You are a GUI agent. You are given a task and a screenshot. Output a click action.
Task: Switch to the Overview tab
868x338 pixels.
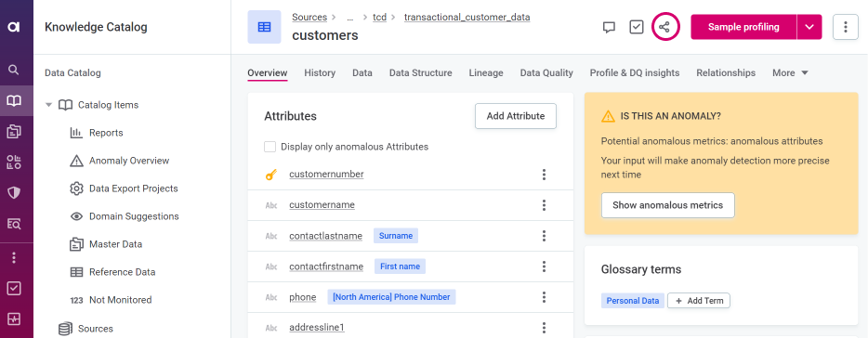268,73
